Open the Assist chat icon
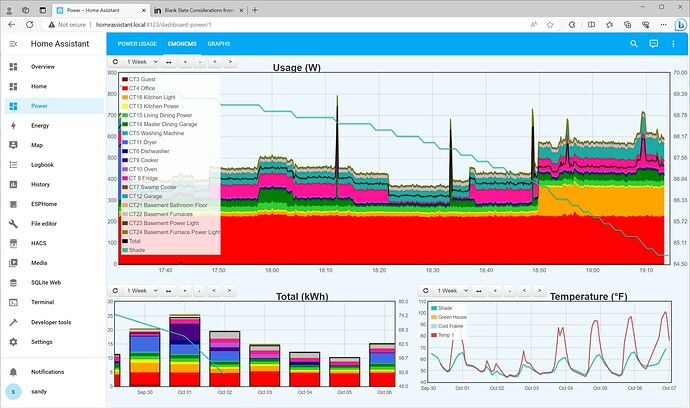 tap(653, 44)
